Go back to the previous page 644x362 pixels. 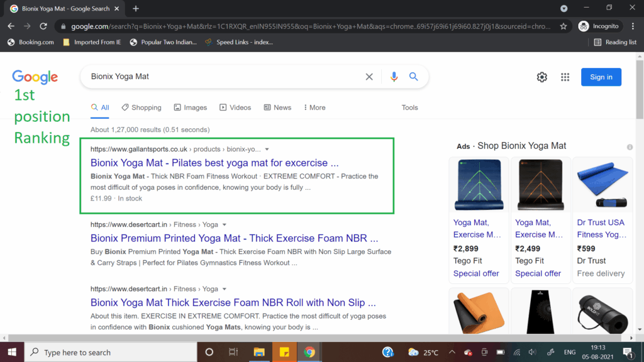click(11, 26)
